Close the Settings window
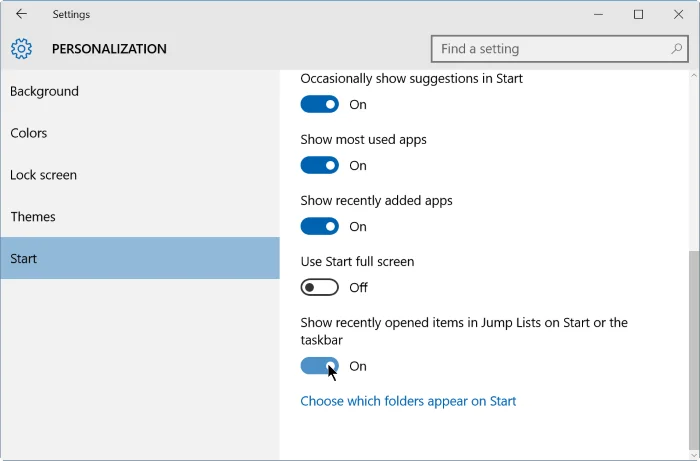700x461 pixels. click(x=679, y=14)
